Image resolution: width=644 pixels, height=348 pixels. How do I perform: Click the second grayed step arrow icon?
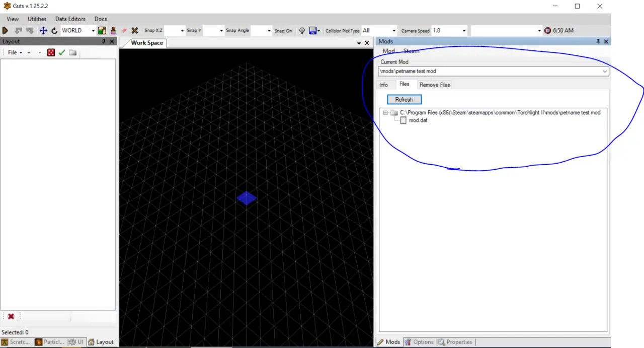[30, 31]
